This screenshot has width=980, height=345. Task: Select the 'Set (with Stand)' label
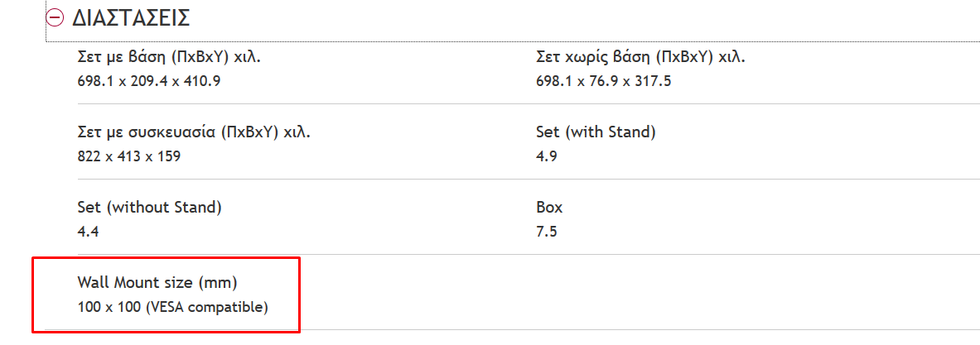click(x=596, y=132)
